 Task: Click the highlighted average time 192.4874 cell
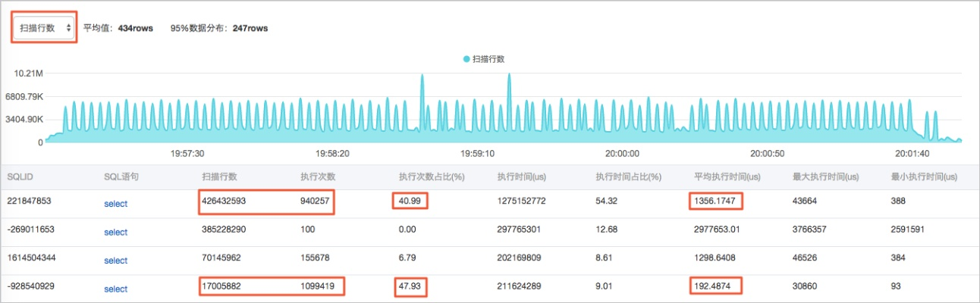[715, 286]
